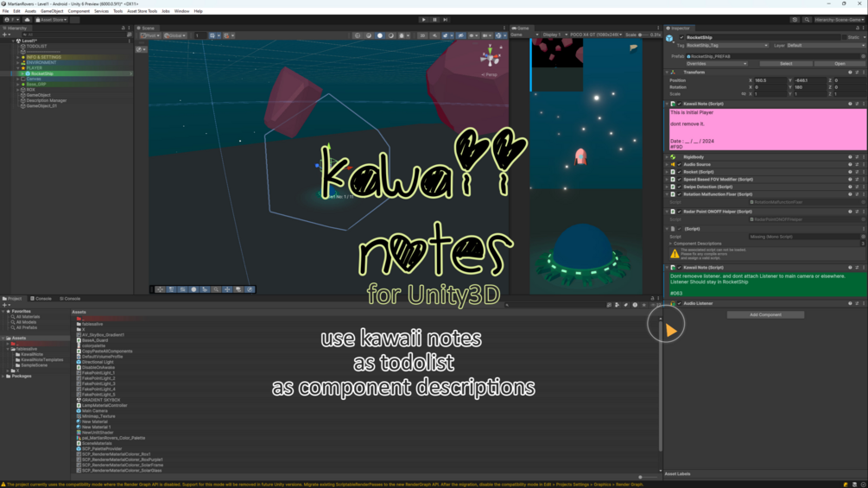Toggle the Rocket (Script) checkbox
Viewport: 868px width, 488px height.
point(680,172)
